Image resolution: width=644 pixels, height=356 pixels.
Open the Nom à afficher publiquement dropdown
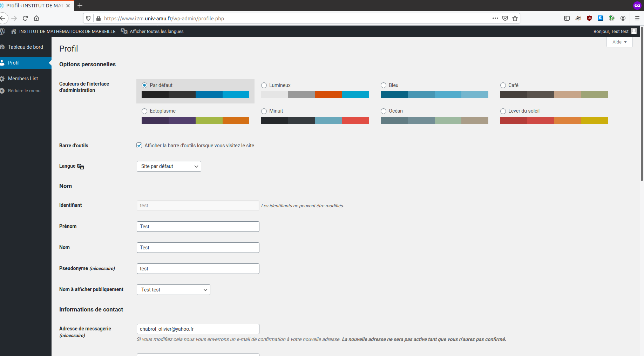174,290
